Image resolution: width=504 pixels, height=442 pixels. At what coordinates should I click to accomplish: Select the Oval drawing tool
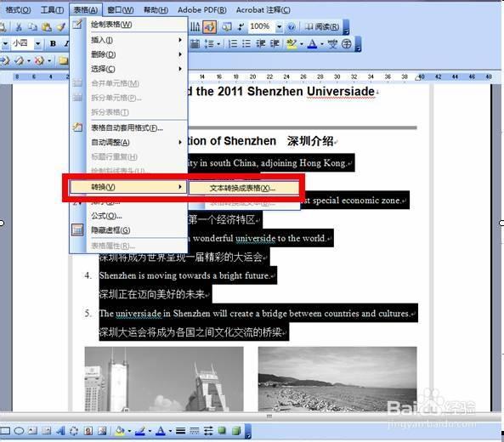click(x=19, y=431)
